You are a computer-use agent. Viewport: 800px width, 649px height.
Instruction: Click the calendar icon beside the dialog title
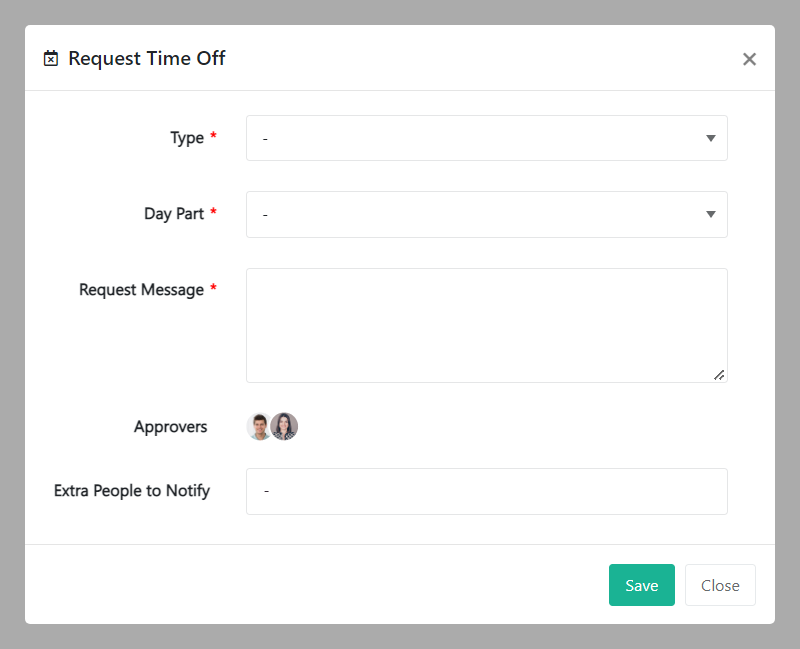click(51, 59)
